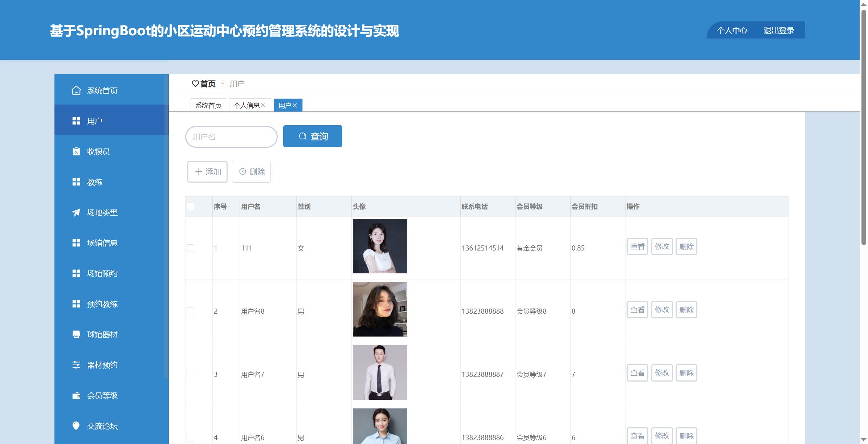The width and height of the screenshot is (868, 444).
Task: Click the lightbulb icon beside 交流论坛
Action: [x=76, y=426]
